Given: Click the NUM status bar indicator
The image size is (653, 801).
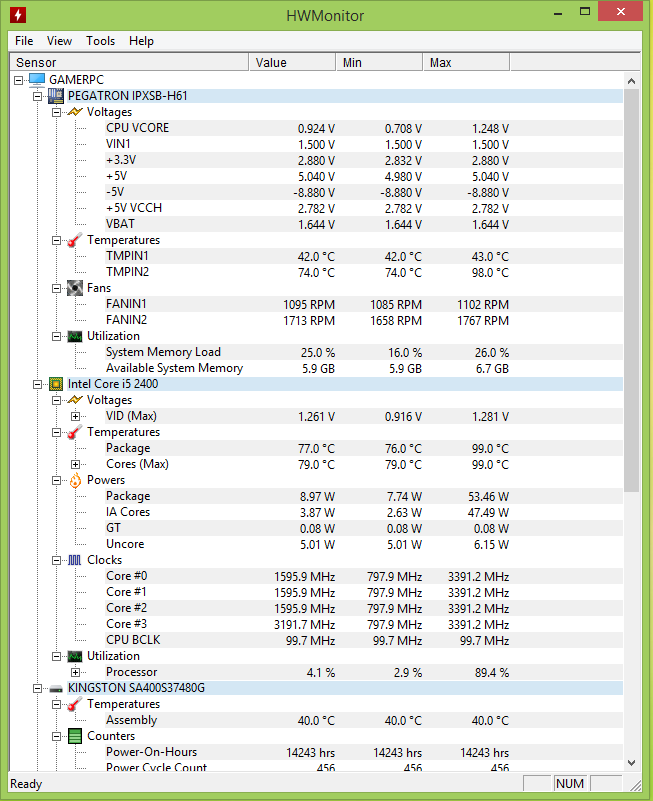Looking at the screenshot, I should 570,784.
